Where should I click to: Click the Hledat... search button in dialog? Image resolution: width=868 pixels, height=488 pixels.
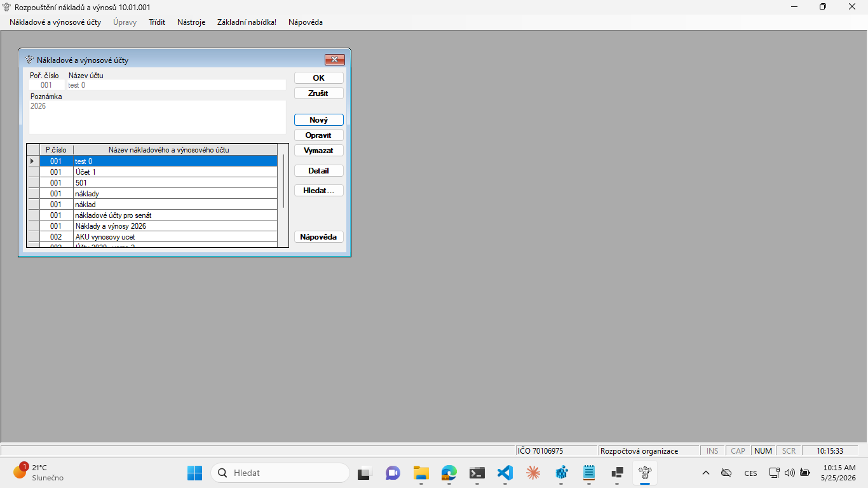point(319,190)
